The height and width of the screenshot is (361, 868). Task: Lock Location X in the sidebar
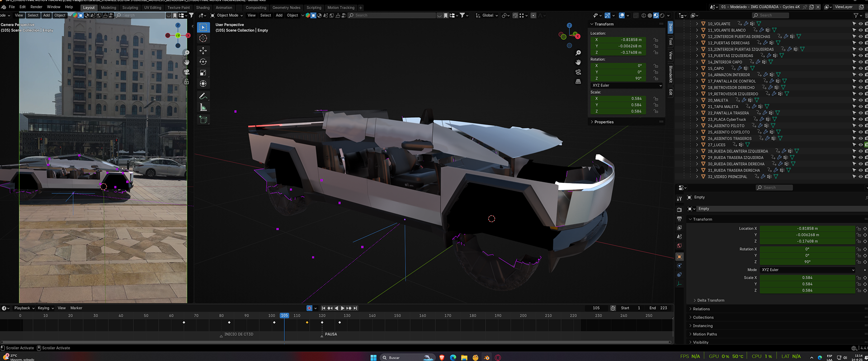(656, 40)
